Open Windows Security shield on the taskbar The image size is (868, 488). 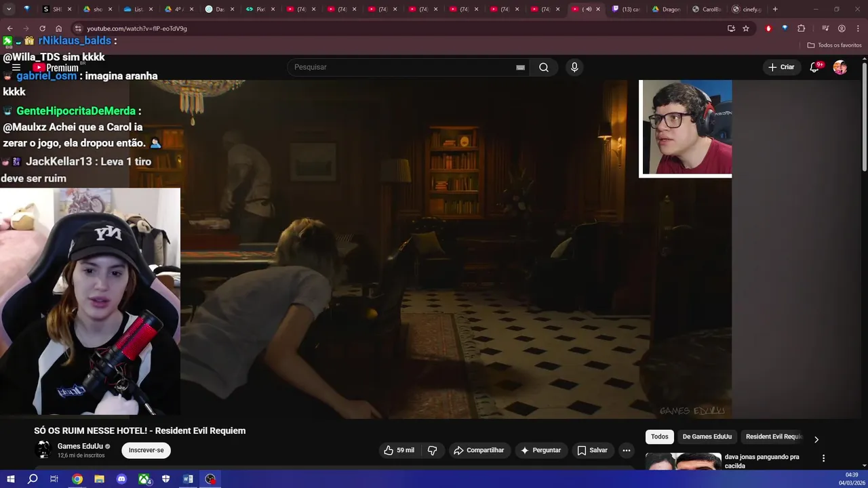click(x=166, y=479)
